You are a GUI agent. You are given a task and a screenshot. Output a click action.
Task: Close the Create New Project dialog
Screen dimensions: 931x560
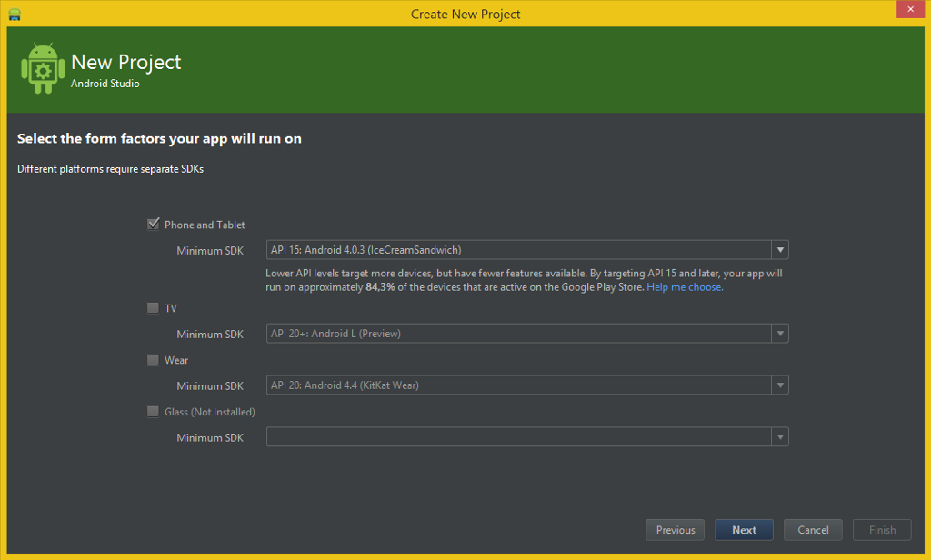coord(909,9)
